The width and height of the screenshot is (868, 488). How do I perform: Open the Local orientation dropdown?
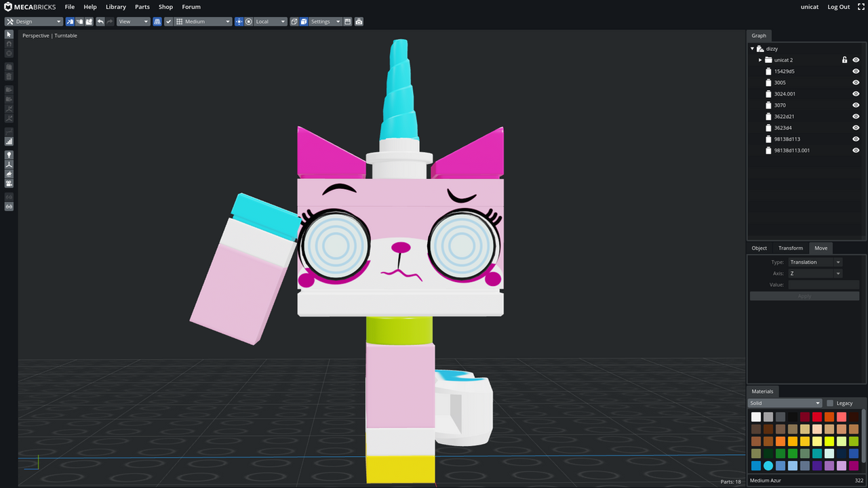click(271, 22)
